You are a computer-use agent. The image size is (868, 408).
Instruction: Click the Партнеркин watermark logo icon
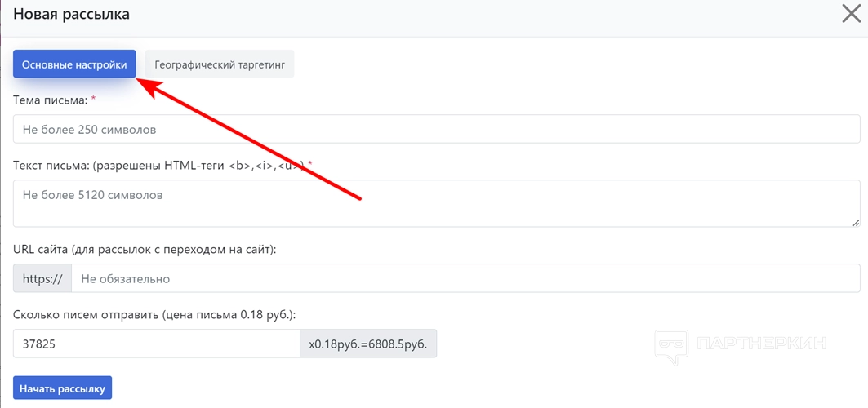click(x=671, y=343)
